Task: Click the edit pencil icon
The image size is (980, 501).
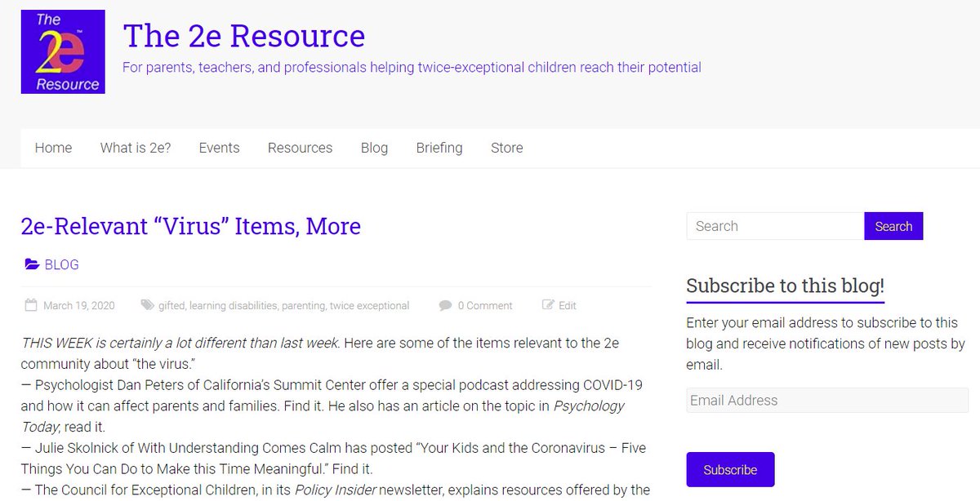Action: click(x=548, y=305)
